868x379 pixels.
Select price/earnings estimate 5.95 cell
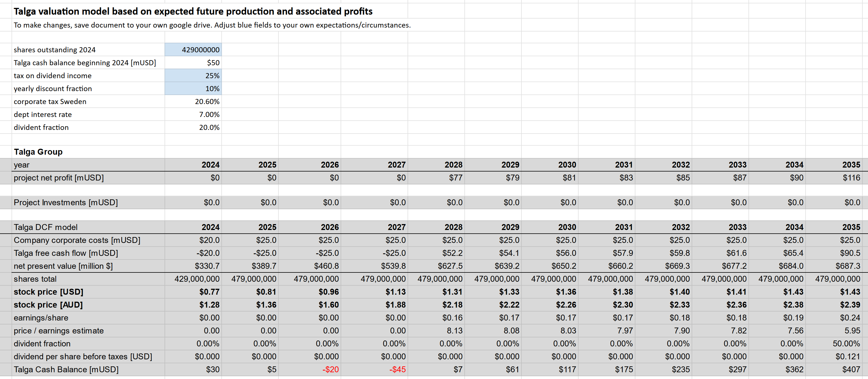tap(834, 331)
